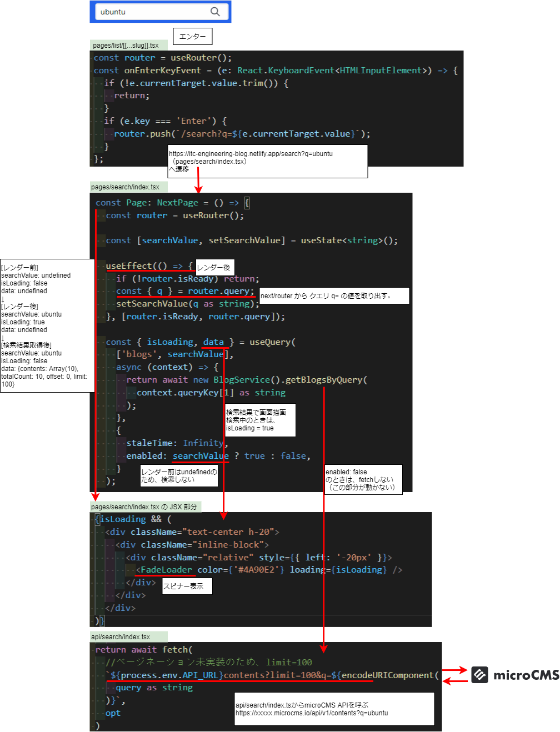Click the 'const { isLoading, data } = useQuery(' line
Image resolution: width=560 pixels, height=732 pixels.
click(x=201, y=342)
